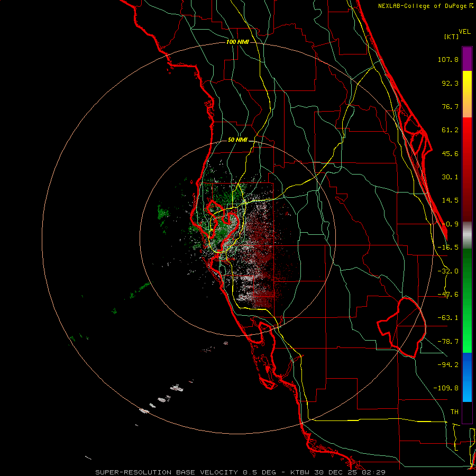
Task: Click the 92.3 legend value
Action: point(450,83)
